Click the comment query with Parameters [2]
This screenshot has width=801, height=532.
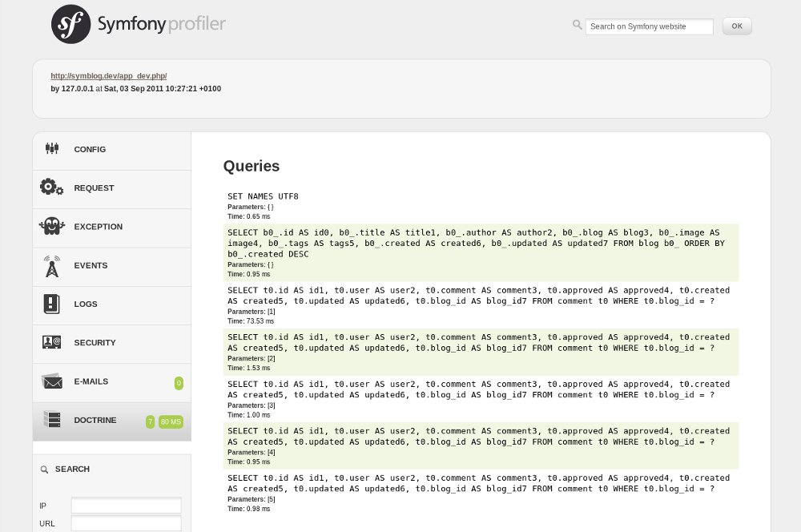479,342
